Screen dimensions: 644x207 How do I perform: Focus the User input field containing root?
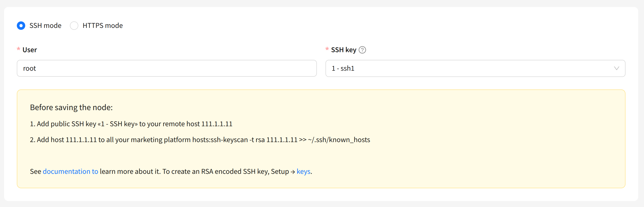[166, 68]
